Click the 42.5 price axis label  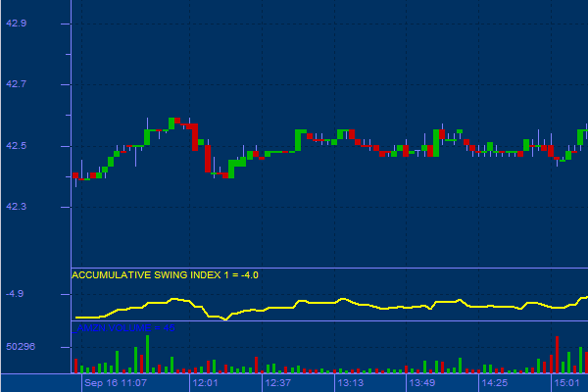16,146
